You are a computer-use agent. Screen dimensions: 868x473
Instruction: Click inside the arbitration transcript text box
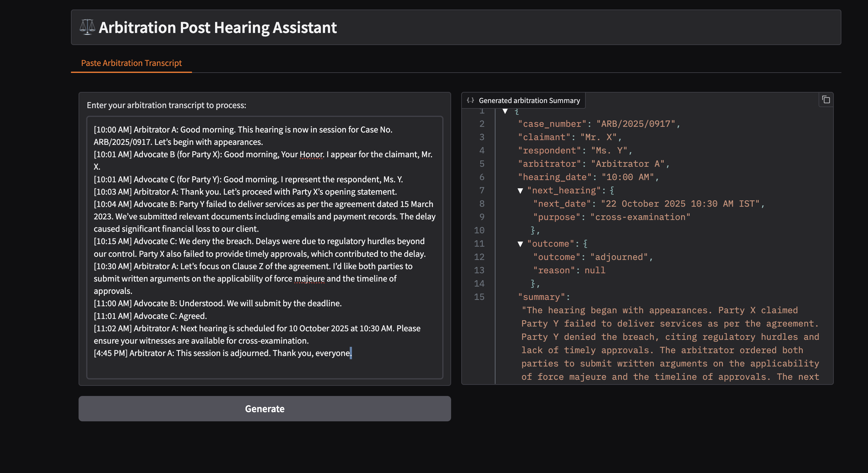pyautogui.click(x=265, y=366)
